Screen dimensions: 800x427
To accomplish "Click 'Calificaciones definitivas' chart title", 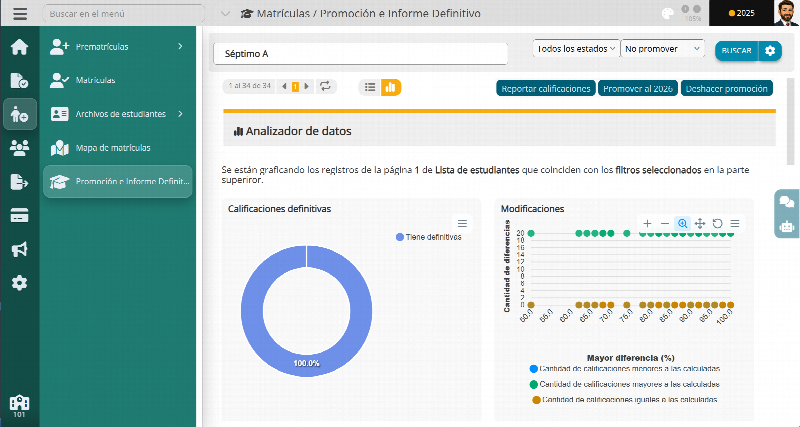I will pyautogui.click(x=280, y=209).
